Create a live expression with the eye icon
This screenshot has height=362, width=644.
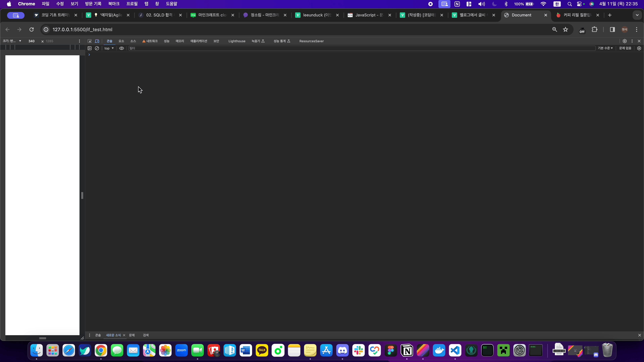(x=121, y=48)
